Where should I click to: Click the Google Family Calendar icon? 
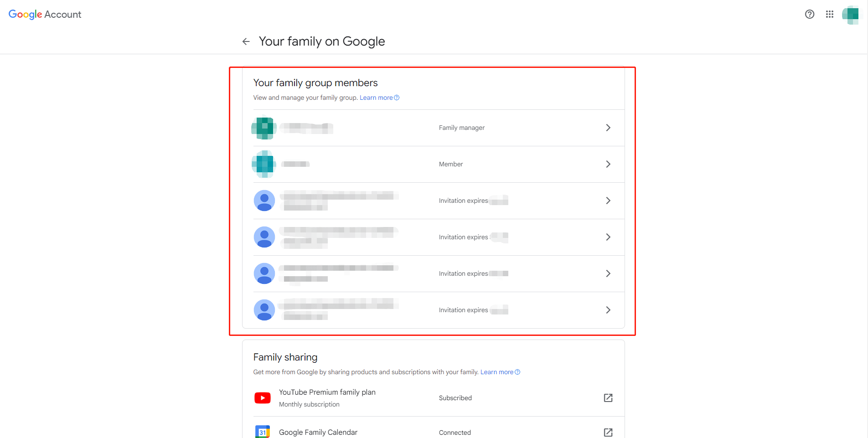pos(263,432)
